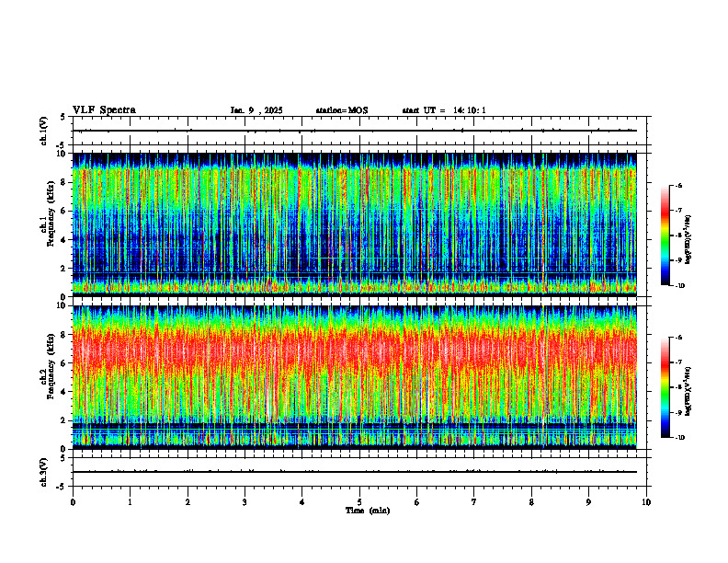Select "-6" at top of ch.1 color bar
This screenshot has width=728, height=563.
pos(677,185)
